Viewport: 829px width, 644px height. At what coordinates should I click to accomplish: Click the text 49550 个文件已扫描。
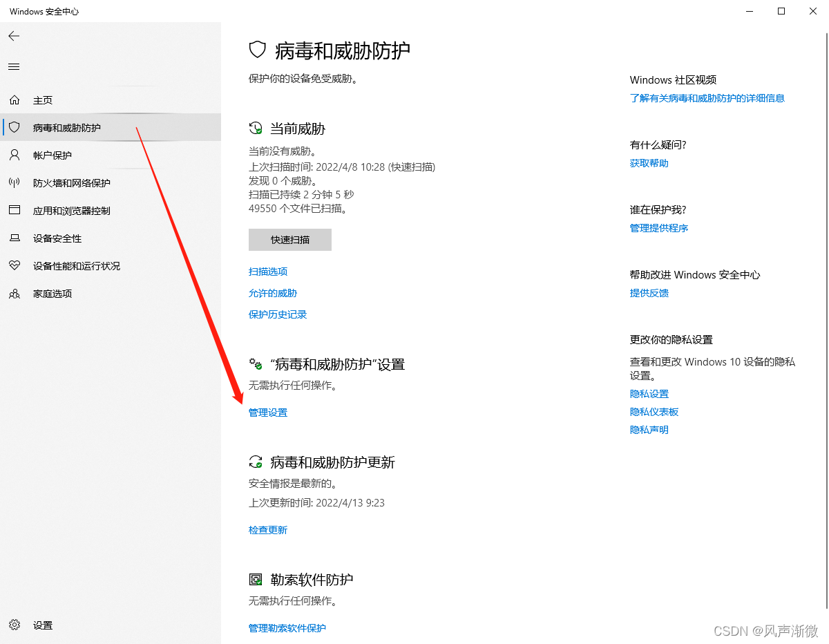click(x=298, y=208)
